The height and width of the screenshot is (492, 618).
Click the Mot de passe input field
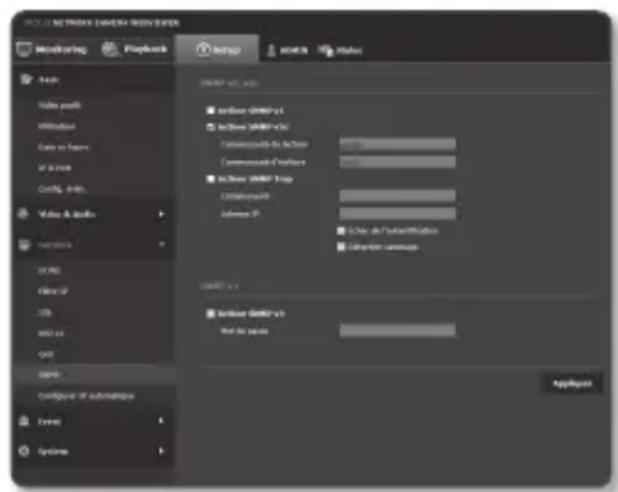[397, 330]
